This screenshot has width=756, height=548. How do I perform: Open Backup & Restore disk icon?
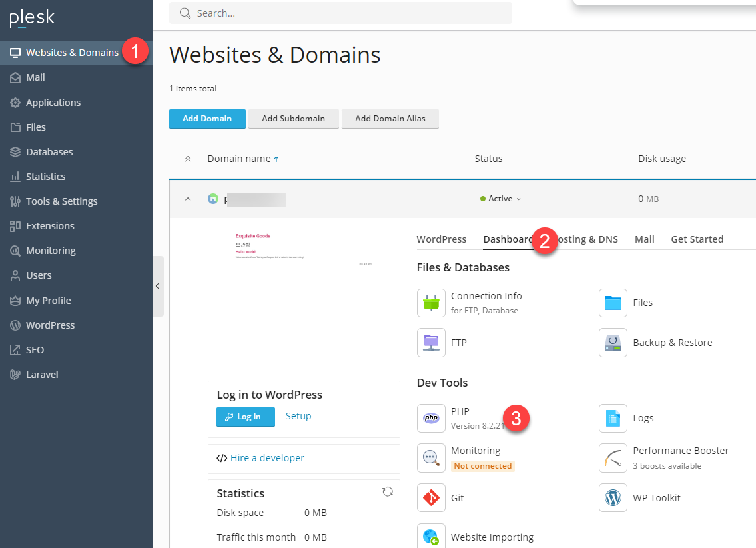613,343
